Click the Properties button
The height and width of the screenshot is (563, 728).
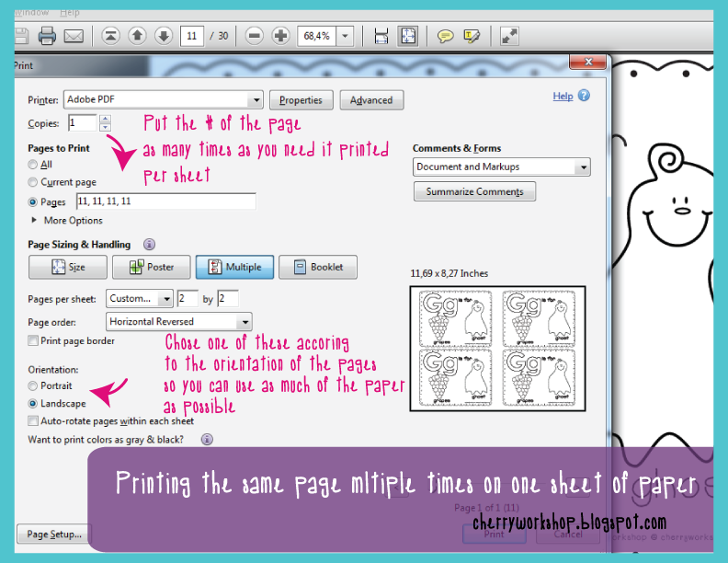point(301,100)
